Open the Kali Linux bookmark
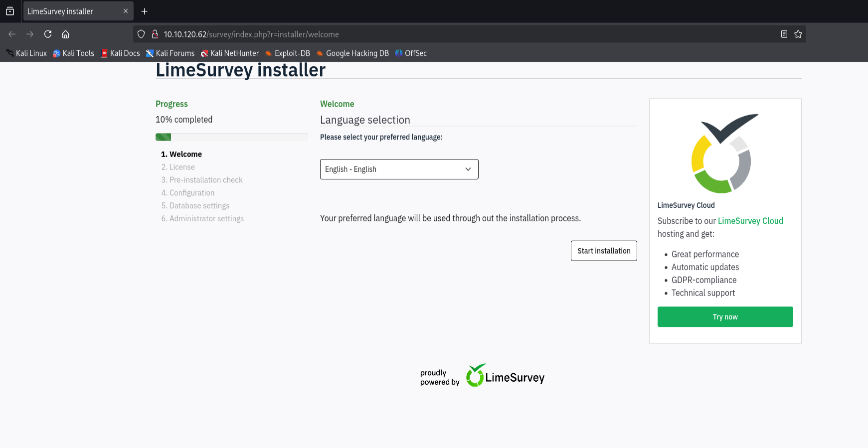The height and width of the screenshot is (448, 868). coord(26,53)
